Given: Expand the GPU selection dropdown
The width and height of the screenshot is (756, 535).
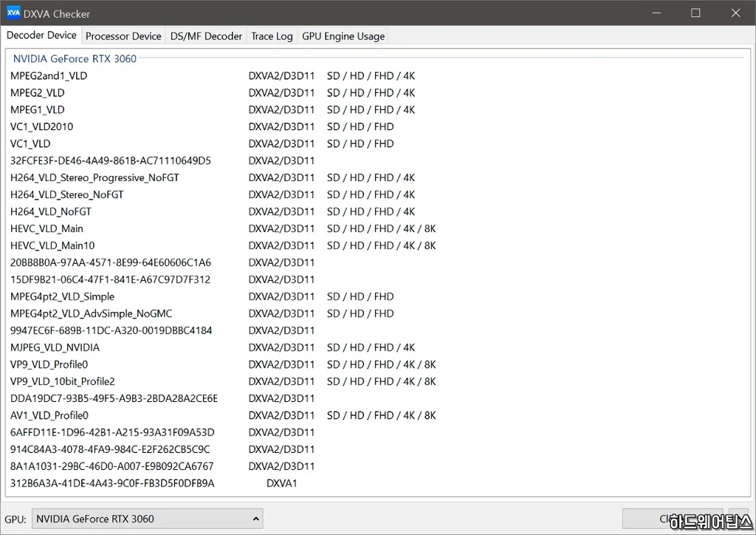Looking at the screenshot, I should coord(148,519).
